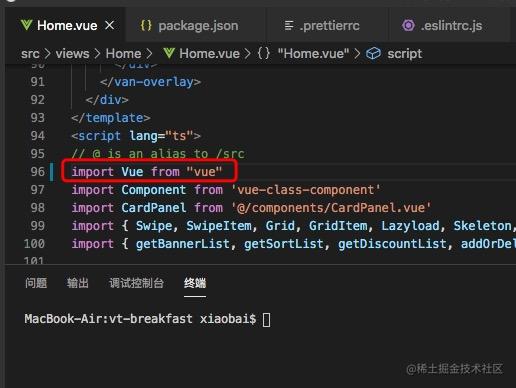Screen dimensions: 516x388
Task: Click the cube icon next to script breadcrumb
Action: pyautogui.click(x=373, y=53)
